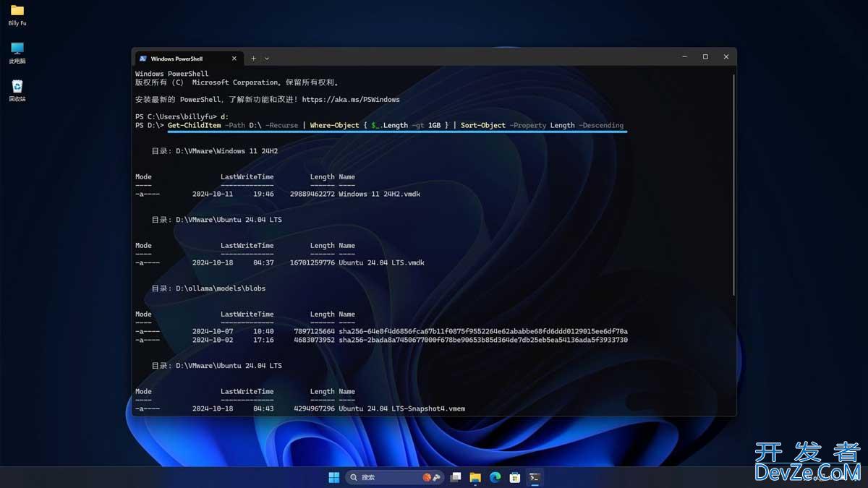Click the sha256-2bada8a7450 blob name
The width and height of the screenshot is (868, 488).
tap(483, 341)
